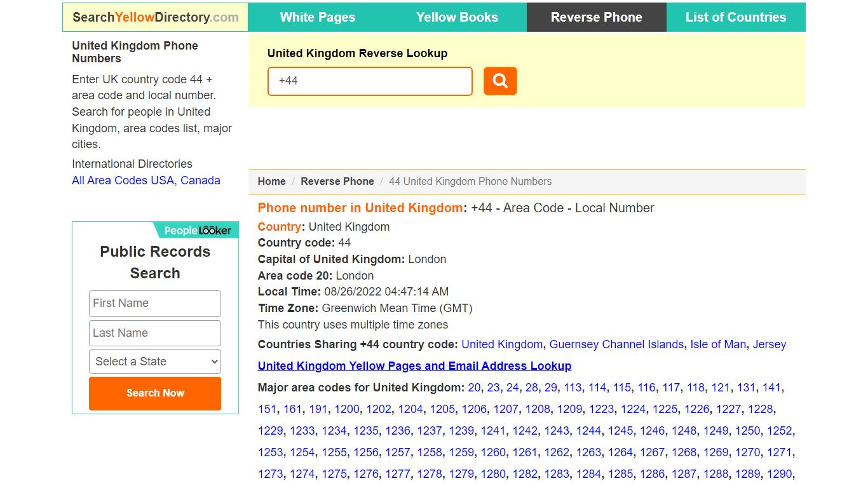Click the 'Public Records Search' heading
The image size is (868, 488).
point(155,262)
